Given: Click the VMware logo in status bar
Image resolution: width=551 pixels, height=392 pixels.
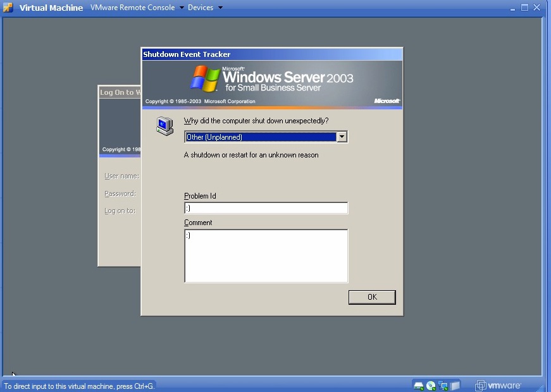Looking at the screenshot, I should (x=498, y=386).
